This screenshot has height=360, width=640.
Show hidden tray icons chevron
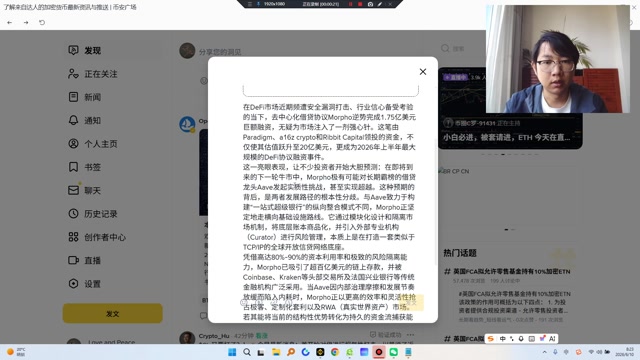(544, 352)
